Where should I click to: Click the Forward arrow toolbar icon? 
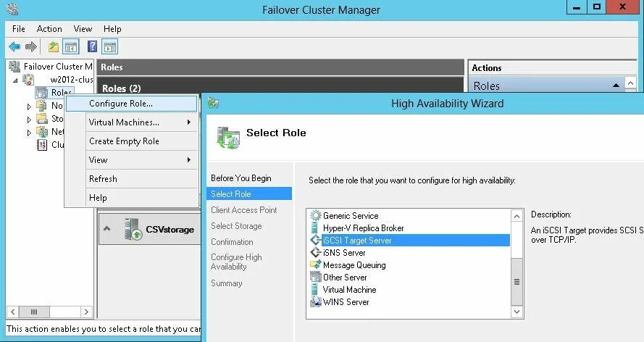[x=31, y=47]
